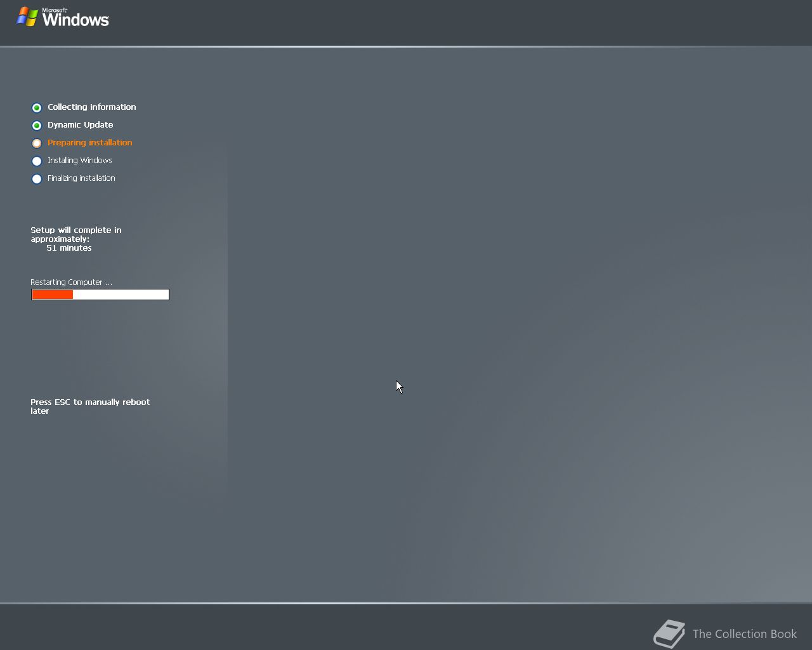Click the Installing Windows step indicator
This screenshot has width=812, height=650.
click(37, 161)
